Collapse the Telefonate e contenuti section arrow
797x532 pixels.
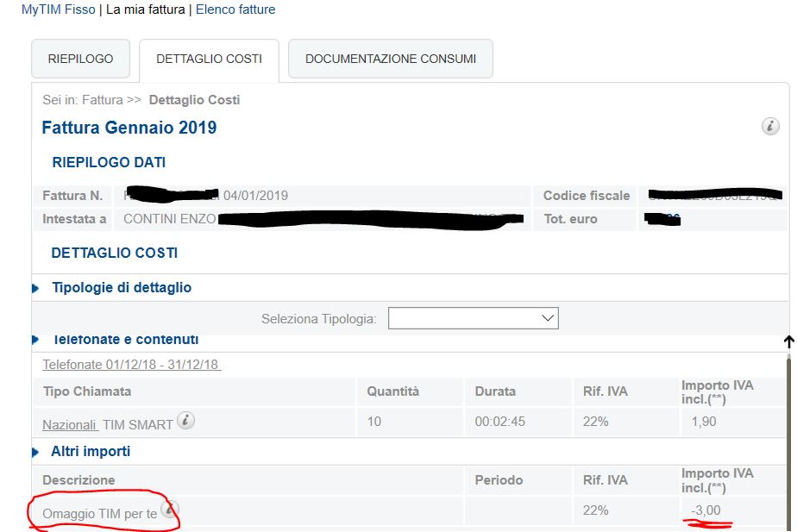pos(35,340)
